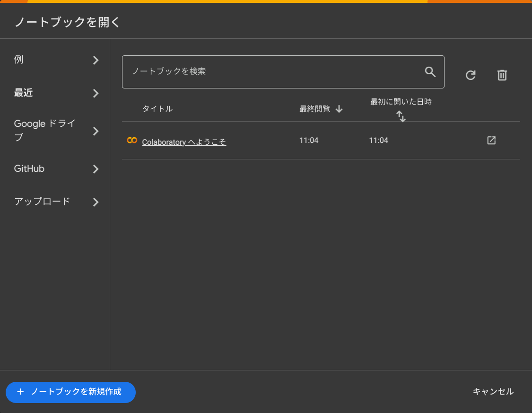
Task: Click the 11:04 last-viewed time cell
Action: 309,140
